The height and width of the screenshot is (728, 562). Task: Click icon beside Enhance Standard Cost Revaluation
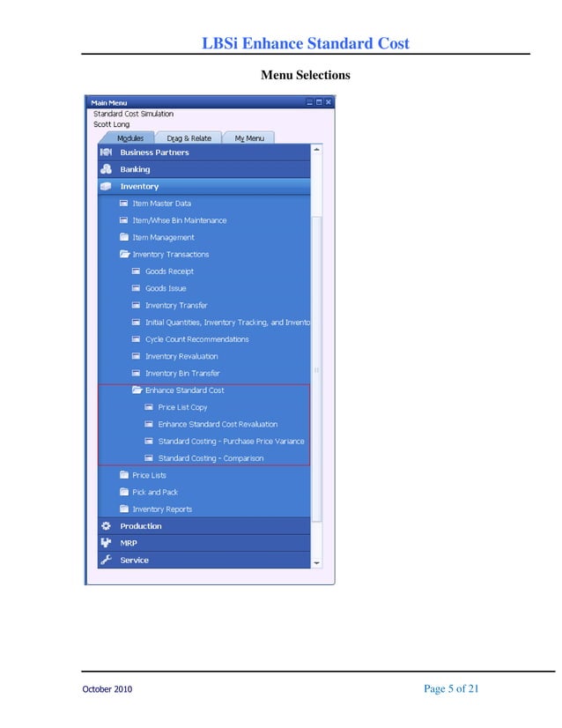149,424
